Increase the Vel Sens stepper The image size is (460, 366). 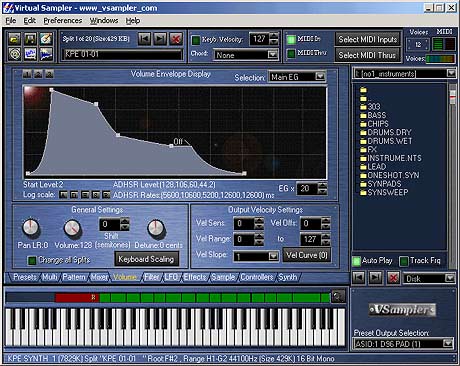pyautogui.click(x=259, y=220)
